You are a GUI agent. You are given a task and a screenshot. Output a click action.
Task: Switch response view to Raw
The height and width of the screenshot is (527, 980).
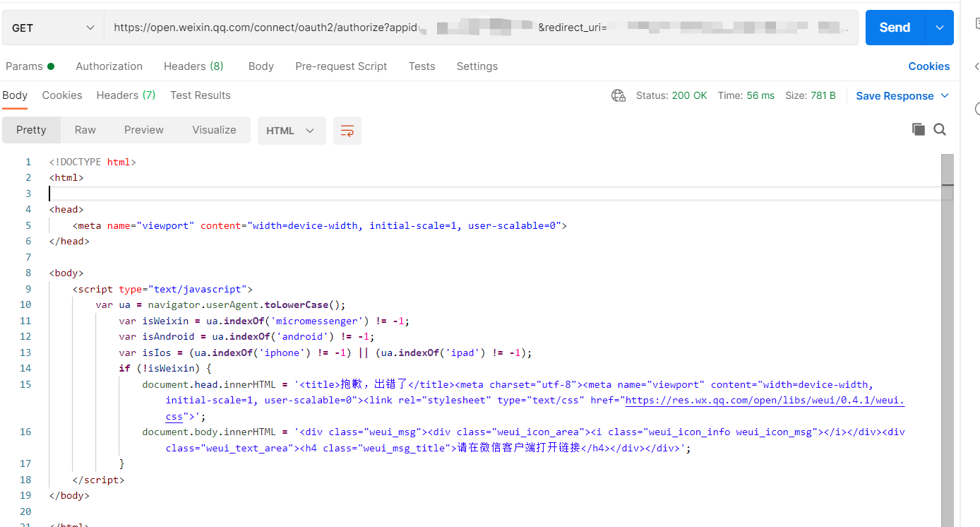85,130
